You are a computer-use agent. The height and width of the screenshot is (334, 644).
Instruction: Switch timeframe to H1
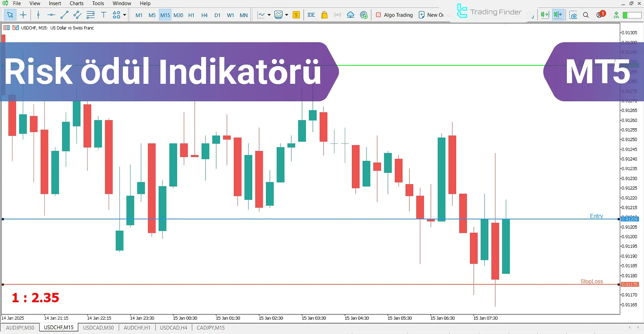click(191, 15)
